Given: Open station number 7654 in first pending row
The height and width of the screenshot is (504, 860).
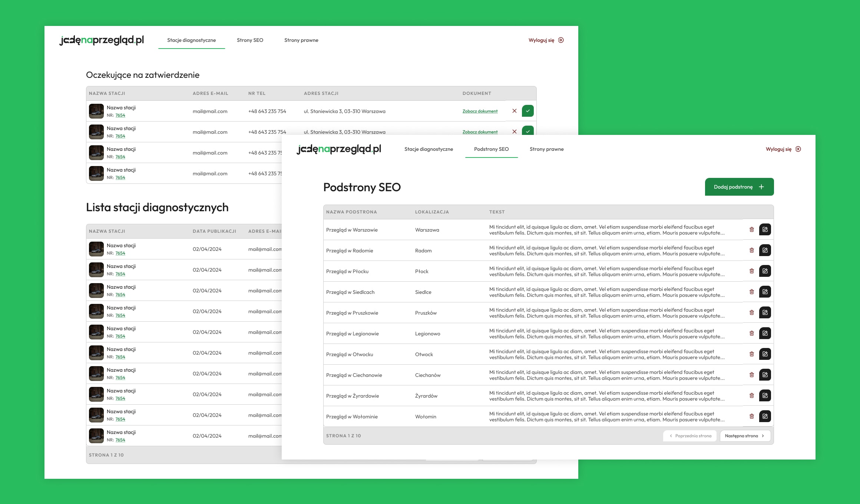Looking at the screenshot, I should [x=120, y=115].
